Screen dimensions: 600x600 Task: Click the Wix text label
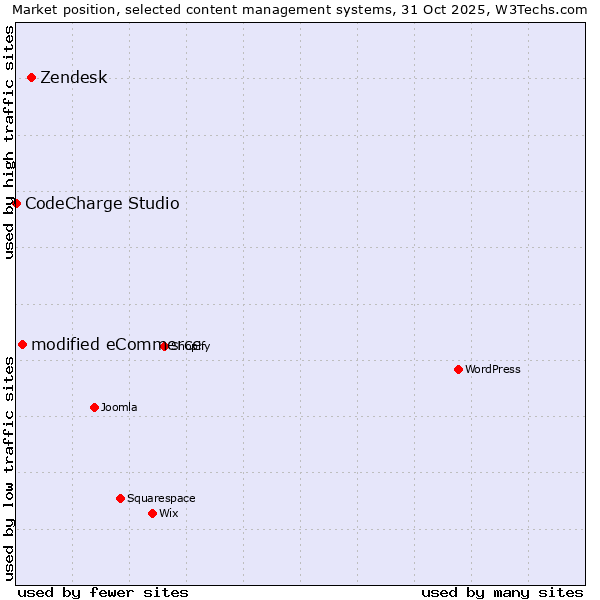pyautogui.click(x=168, y=514)
